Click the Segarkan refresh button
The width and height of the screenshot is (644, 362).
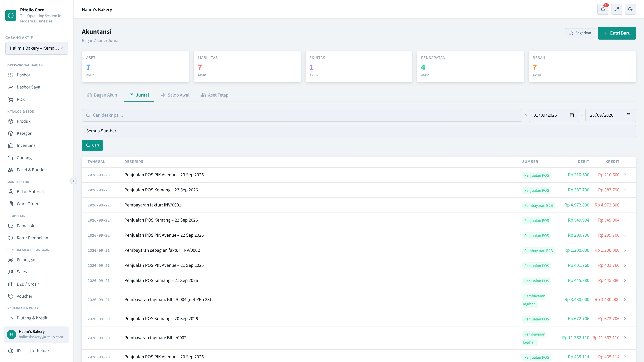click(x=580, y=33)
